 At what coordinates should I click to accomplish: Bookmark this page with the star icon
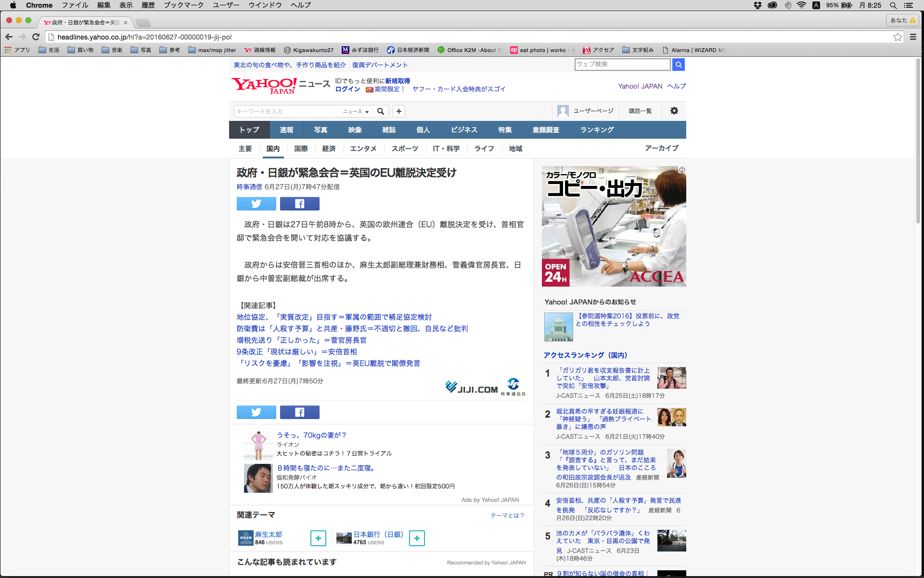(898, 37)
